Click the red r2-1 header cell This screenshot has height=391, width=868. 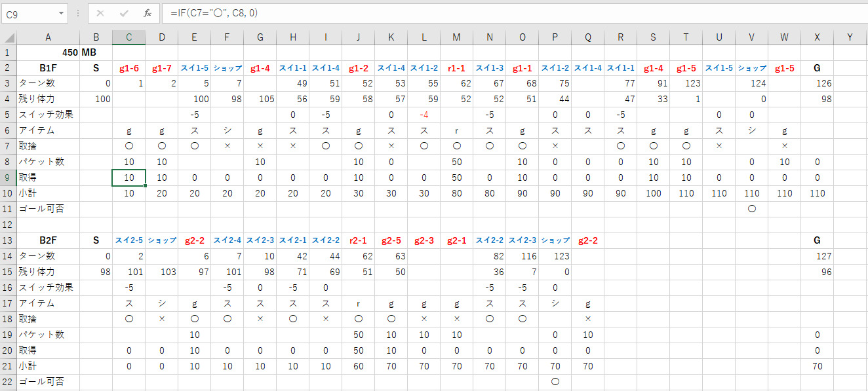tap(358, 240)
